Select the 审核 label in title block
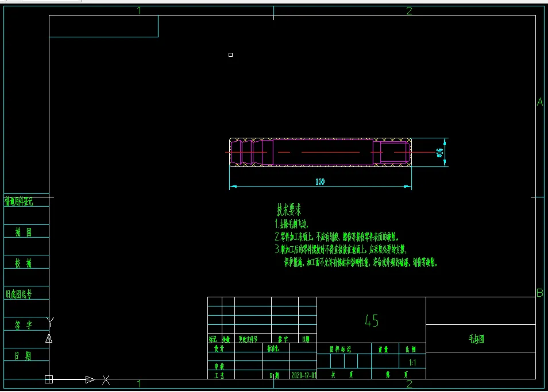This screenshot has height=392, width=548. coord(219,366)
